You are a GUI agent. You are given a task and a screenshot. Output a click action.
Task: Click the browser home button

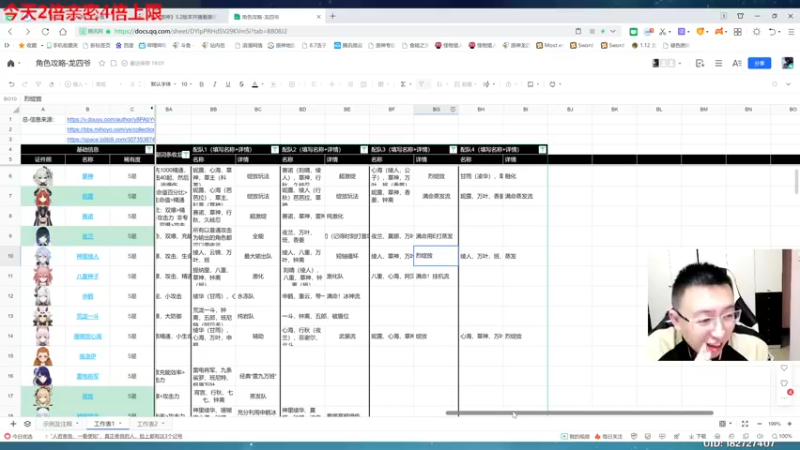pyautogui.click(x=63, y=32)
